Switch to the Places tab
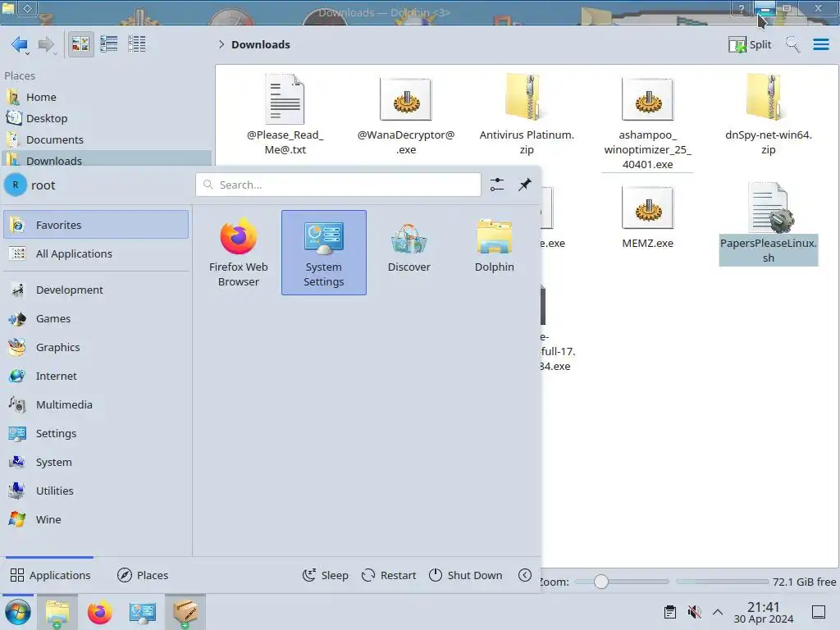Screen dimensions: 840x630 tap(143, 575)
